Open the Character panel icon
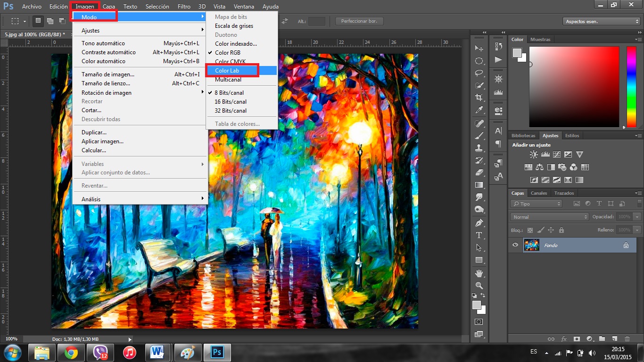Viewport: 644px width, 362px height. pos(498,131)
